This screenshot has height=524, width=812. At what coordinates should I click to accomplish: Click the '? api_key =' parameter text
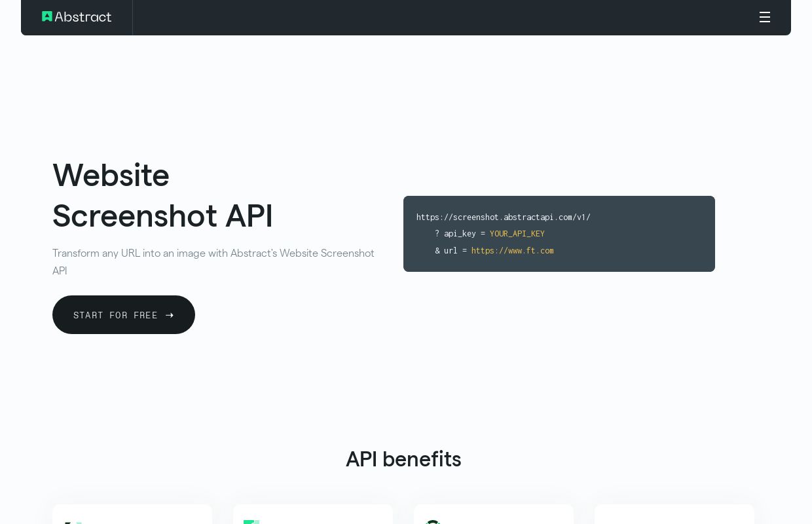(460, 234)
